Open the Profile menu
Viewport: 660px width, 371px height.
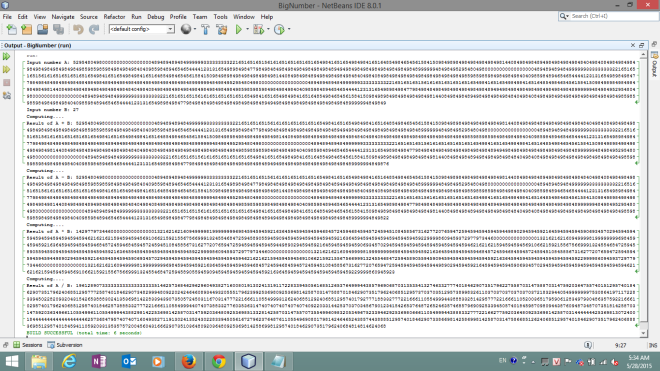point(178,17)
